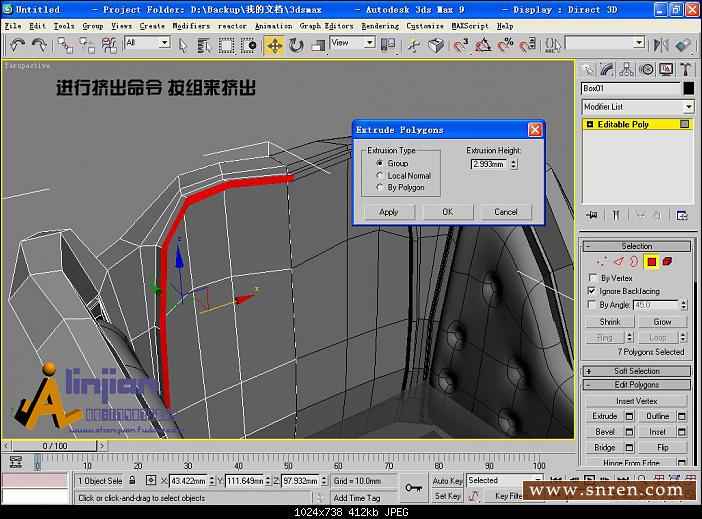This screenshot has width=702, height=519.
Task: Click the key icon for Set Keys
Action: [x=413, y=488]
